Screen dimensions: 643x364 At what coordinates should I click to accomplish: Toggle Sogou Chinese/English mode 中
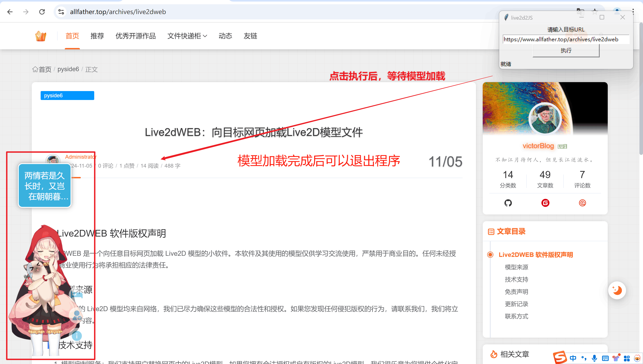(x=573, y=358)
